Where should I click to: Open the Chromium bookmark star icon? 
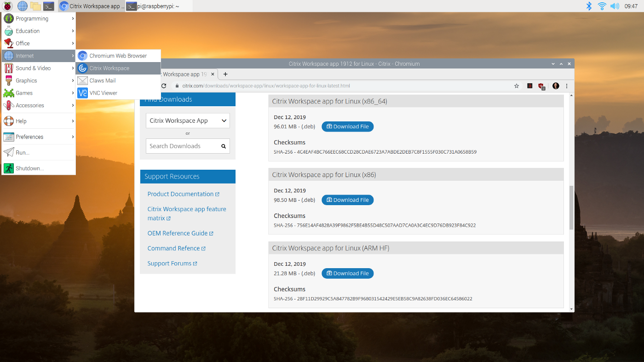[516, 86]
